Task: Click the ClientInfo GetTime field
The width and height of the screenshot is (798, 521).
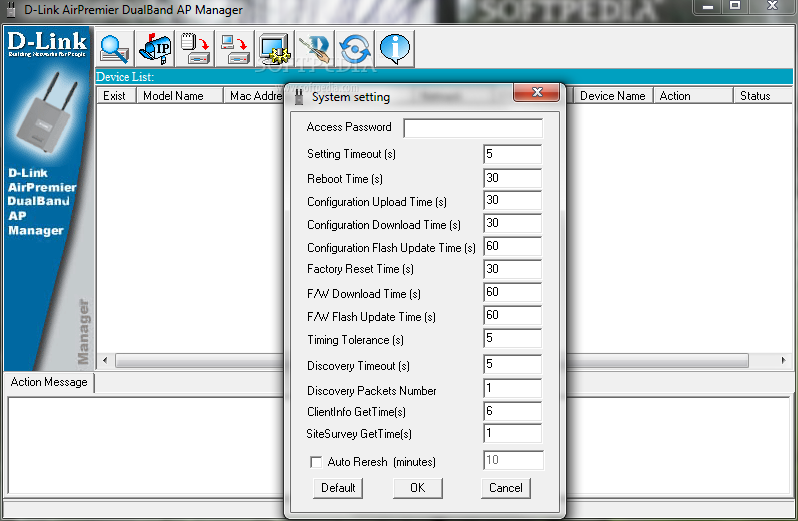Action: (512, 411)
